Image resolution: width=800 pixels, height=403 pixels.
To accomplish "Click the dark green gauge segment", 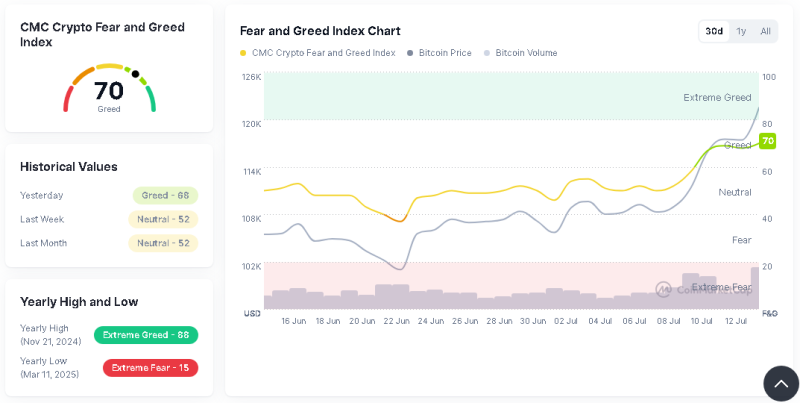I will click(151, 98).
